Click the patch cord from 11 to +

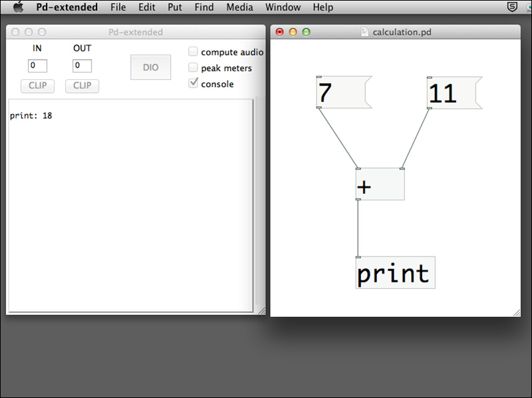(416, 138)
